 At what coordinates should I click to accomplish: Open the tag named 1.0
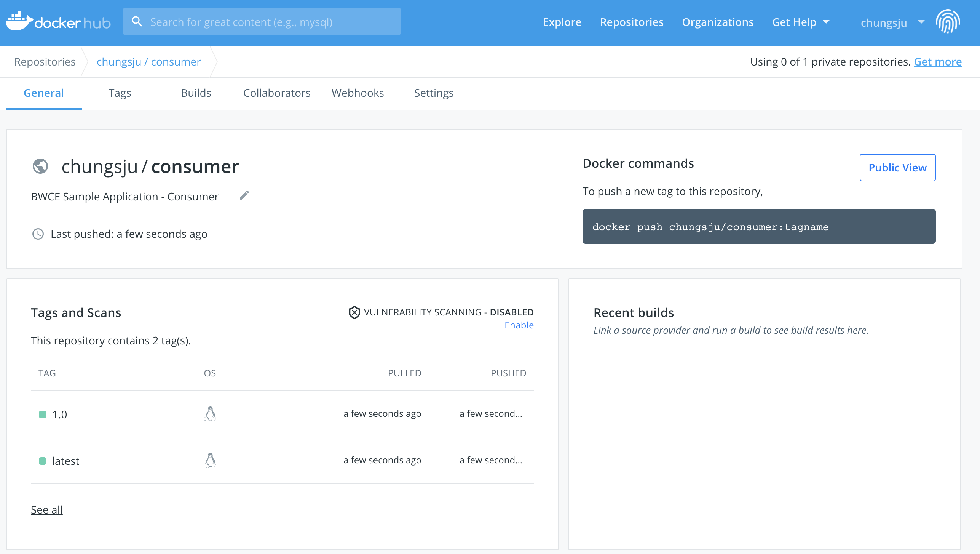[x=59, y=415]
